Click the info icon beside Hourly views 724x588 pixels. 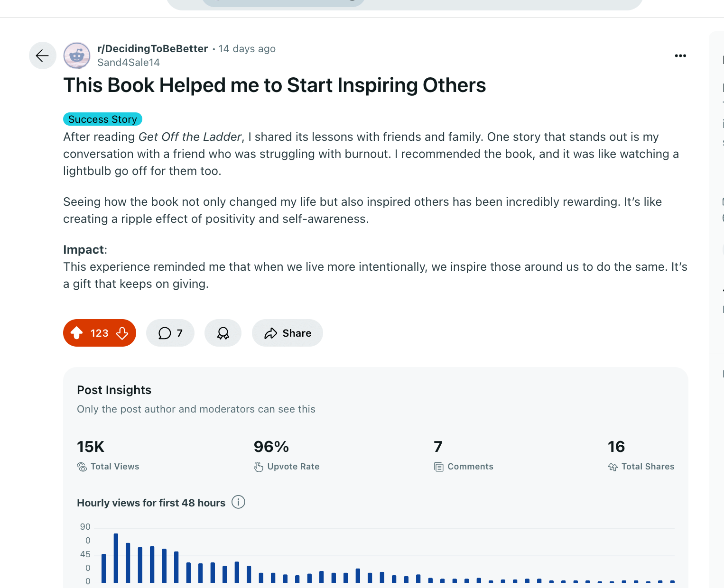point(238,502)
